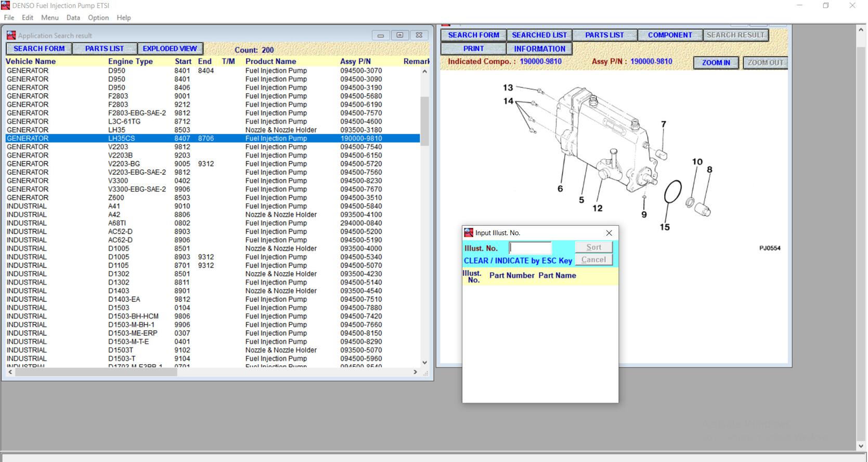This screenshot has width=868, height=462.
Task: Select the L3C-61TG engine row
Action: click(213, 121)
